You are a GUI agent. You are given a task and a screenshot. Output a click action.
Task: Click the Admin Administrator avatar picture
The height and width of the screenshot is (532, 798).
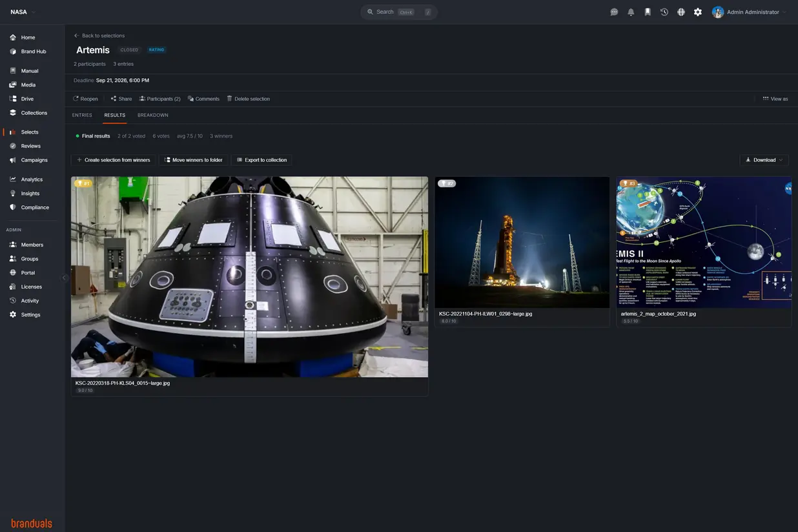[718, 12]
